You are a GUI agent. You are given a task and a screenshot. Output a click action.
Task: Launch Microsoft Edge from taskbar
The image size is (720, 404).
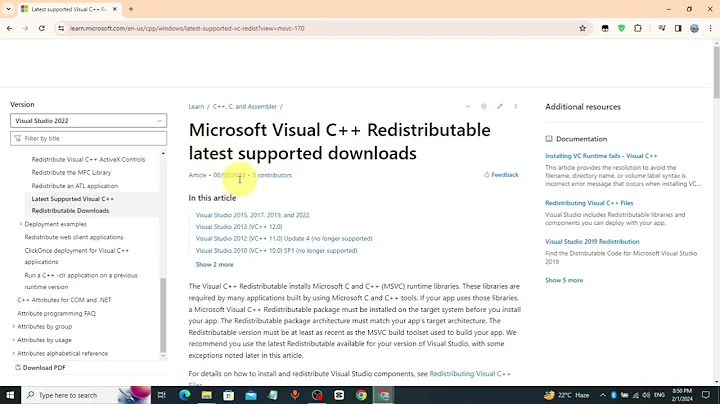point(185,395)
